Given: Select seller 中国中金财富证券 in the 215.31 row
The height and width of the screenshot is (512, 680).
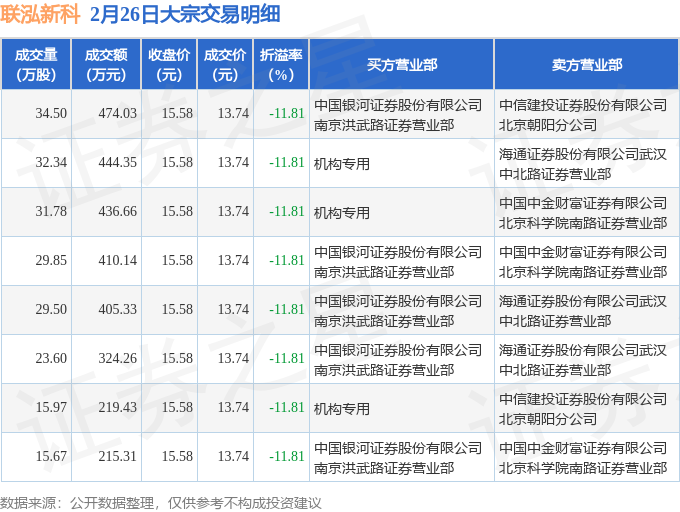Looking at the screenshot, I should pyautogui.click(x=583, y=458).
